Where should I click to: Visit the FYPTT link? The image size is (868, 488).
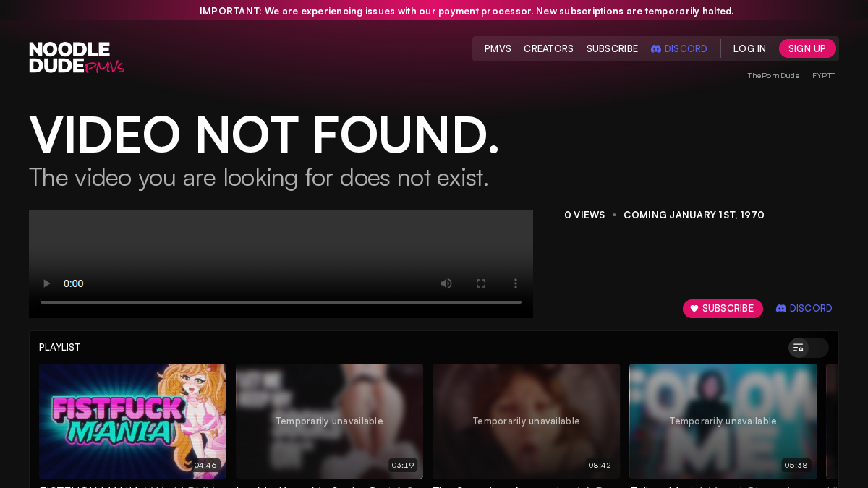pos(823,76)
